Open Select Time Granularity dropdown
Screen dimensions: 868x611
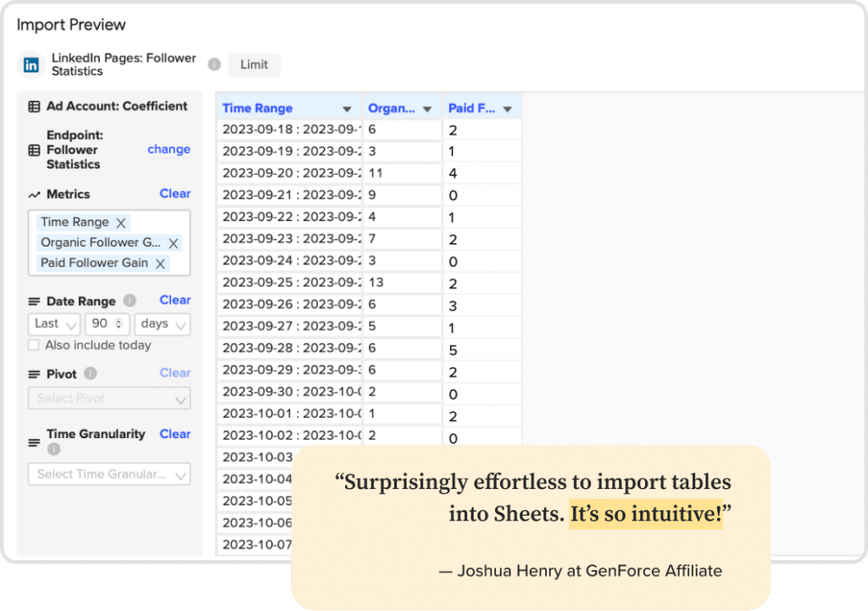pyautogui.click(x=109, y=475)
